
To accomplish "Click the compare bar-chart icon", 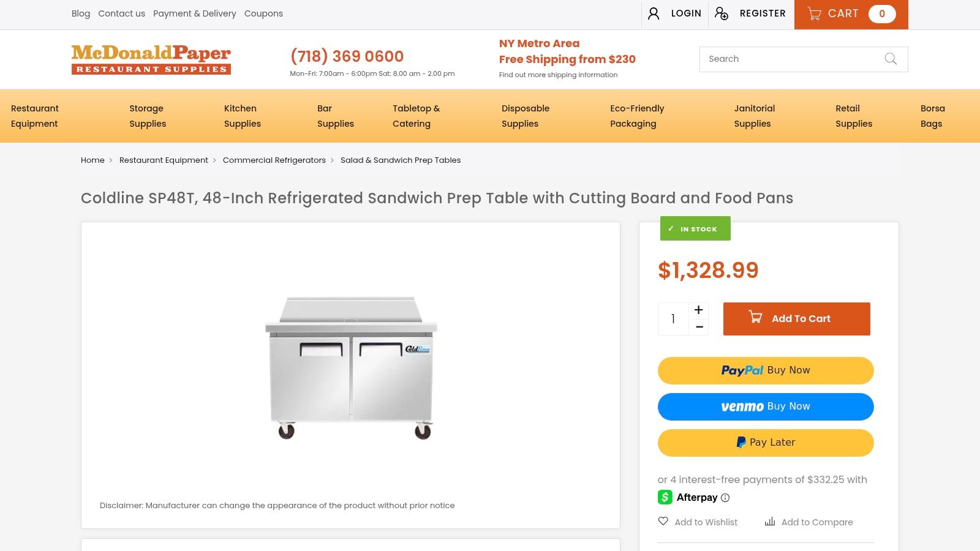I will (x=770, y=522).
